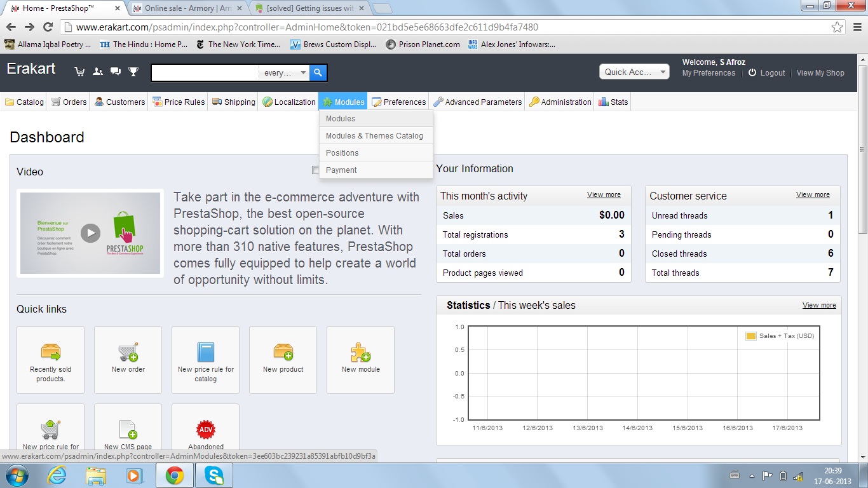Click View more in Customer service

(x=813, y=195)
